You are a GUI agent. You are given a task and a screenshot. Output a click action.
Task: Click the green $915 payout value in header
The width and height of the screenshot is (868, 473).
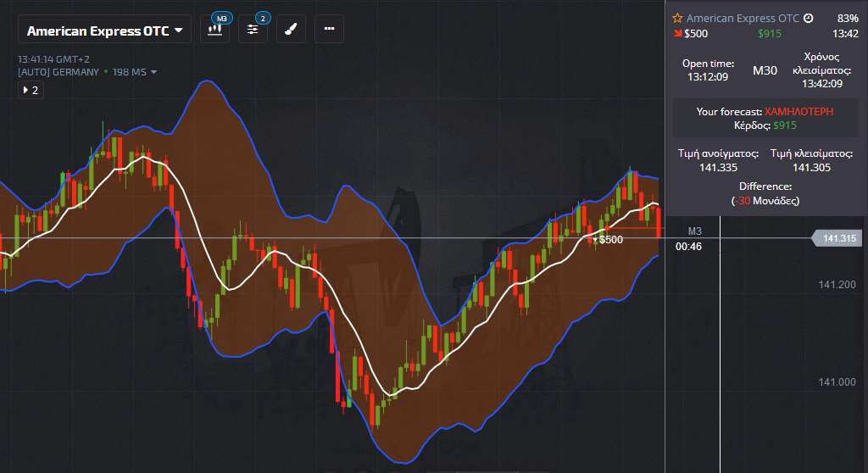click(x=770, y=34)
